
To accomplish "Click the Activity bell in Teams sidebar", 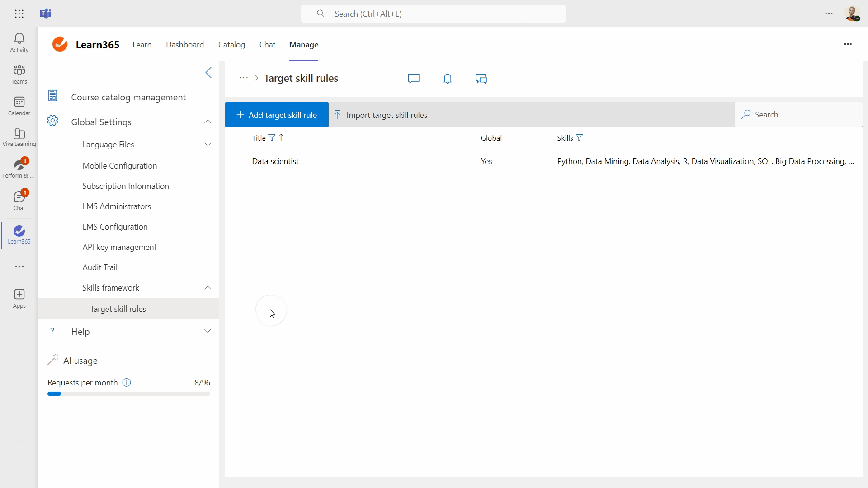I will pos(19,42).
